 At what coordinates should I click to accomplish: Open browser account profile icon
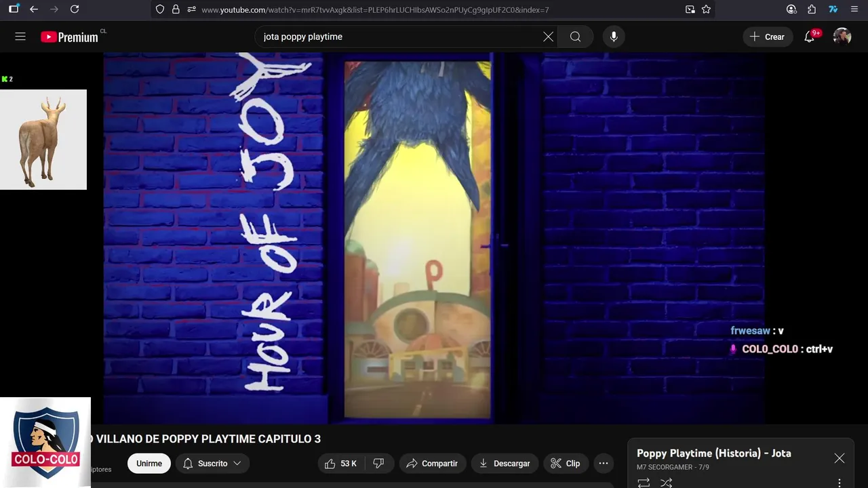[791, 9]
